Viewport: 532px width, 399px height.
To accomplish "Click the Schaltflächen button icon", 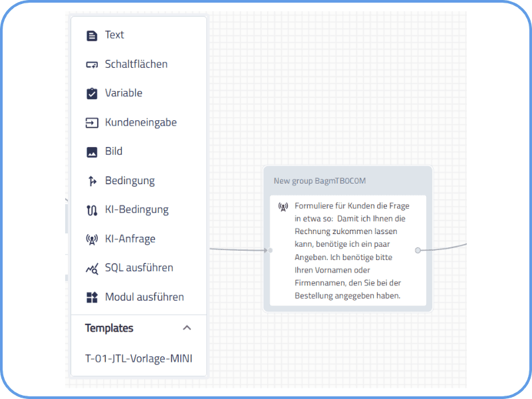I will pos(92,65).
